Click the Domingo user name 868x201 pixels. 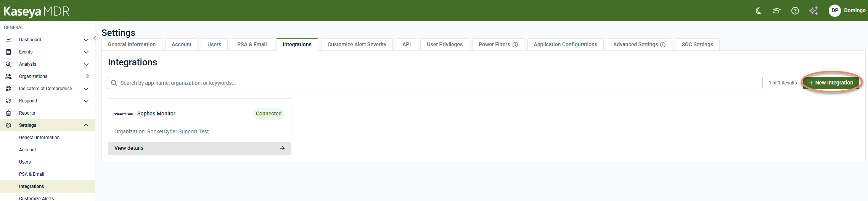coord(855,10)
